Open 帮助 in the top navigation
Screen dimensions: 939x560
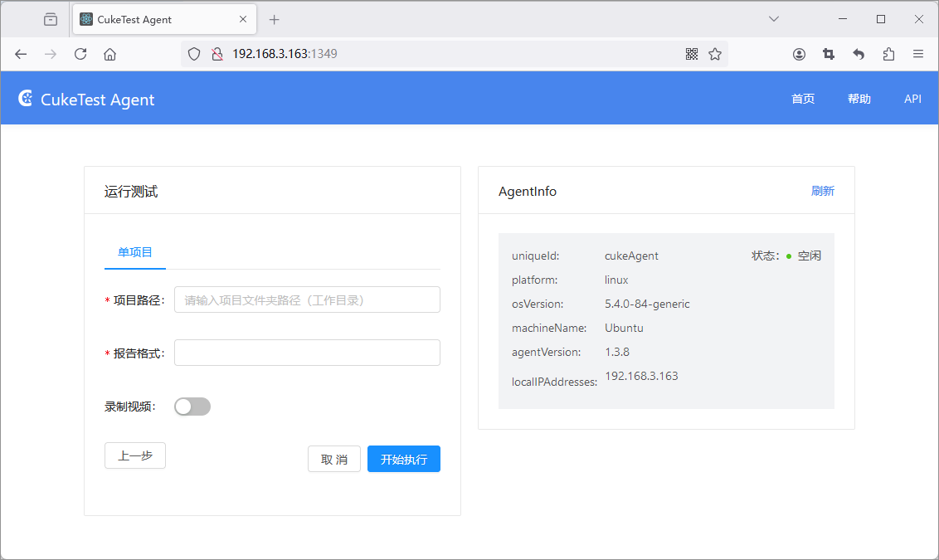(x=859, y=99)
